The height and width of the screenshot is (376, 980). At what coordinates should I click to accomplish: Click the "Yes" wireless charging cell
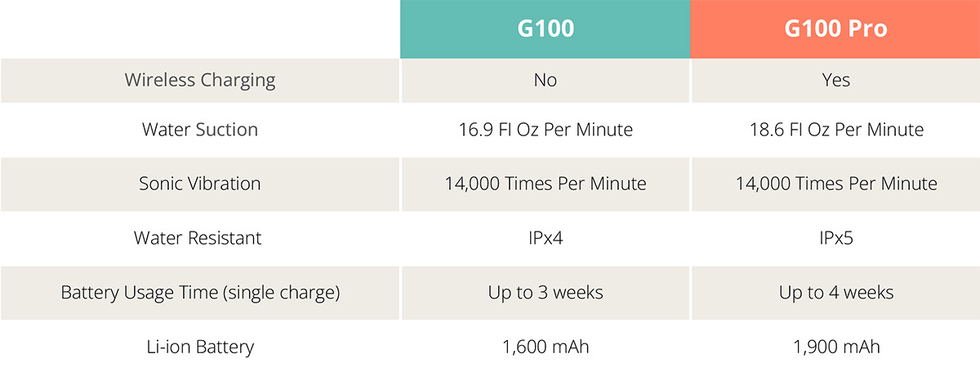[x=836, y=81]
